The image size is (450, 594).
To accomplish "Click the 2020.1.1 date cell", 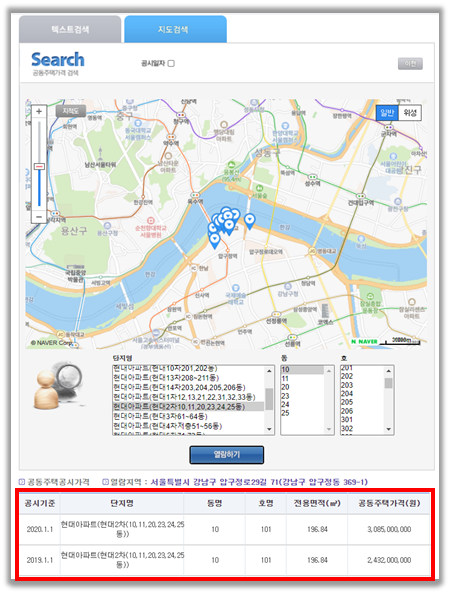I will click(40, 529).
